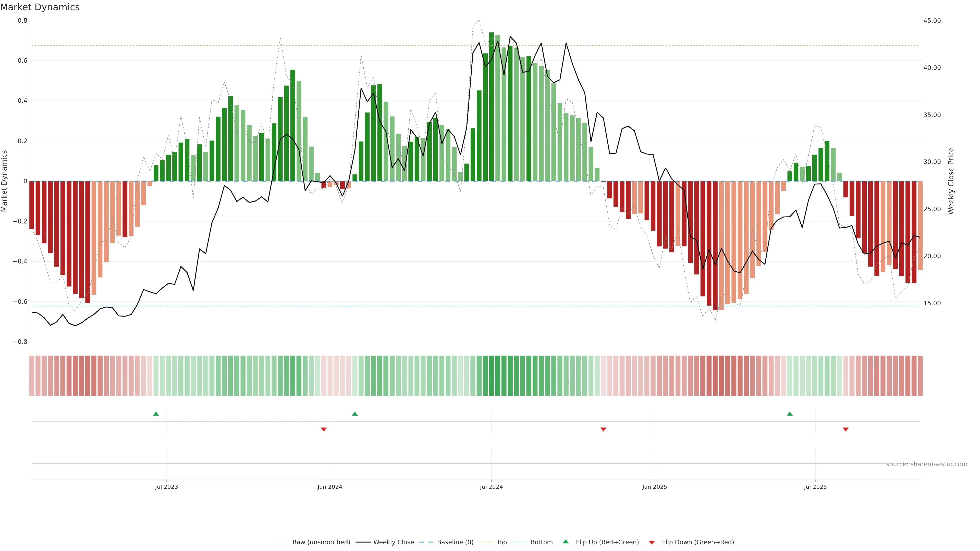The height and width of the screenshot is (551, 980).
Task: Click the red flip-down marker near Jan 2024
Action: click(324, 429)
